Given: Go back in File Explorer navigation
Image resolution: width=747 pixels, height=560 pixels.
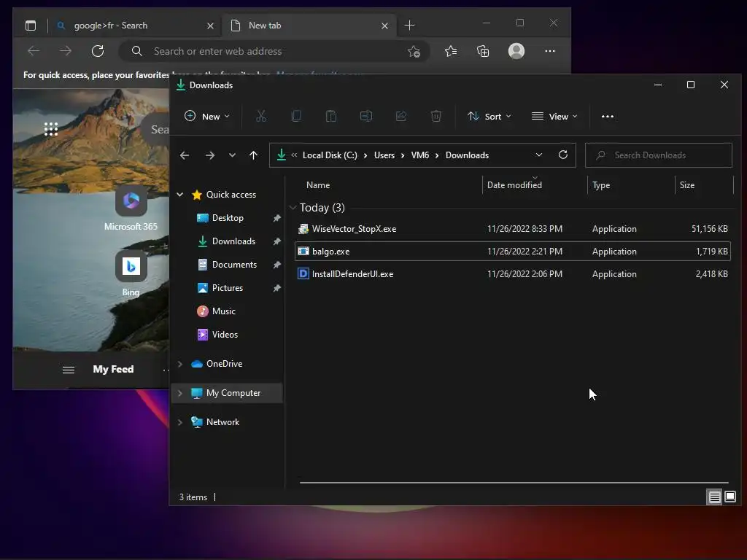Looking at the screenshot, I should (x=185, y=155).
